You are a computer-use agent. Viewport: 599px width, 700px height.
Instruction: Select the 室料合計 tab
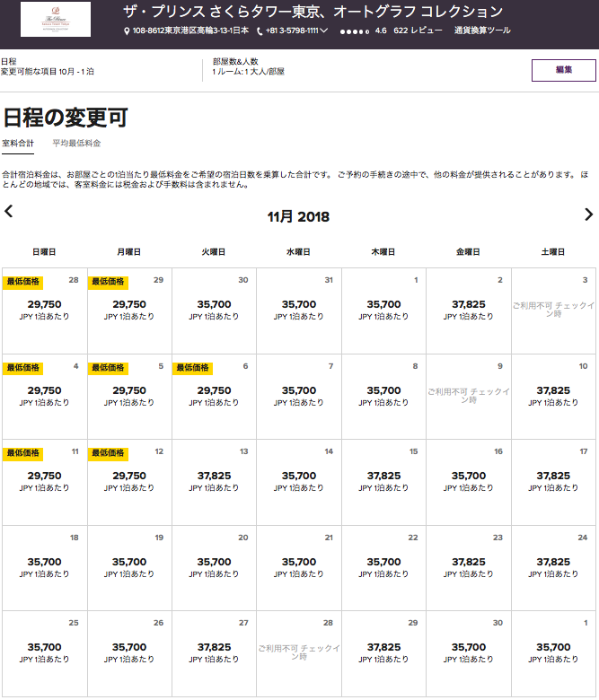(18, 144)
